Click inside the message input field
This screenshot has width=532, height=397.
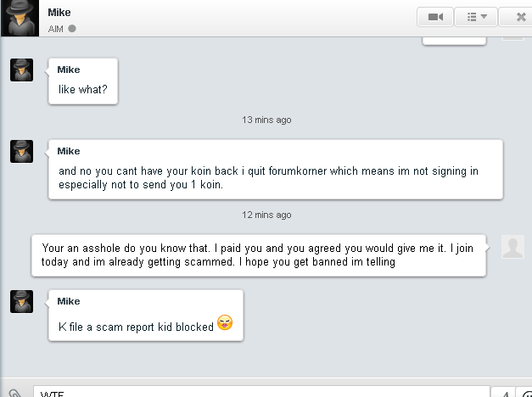click(x=255, y=392)
